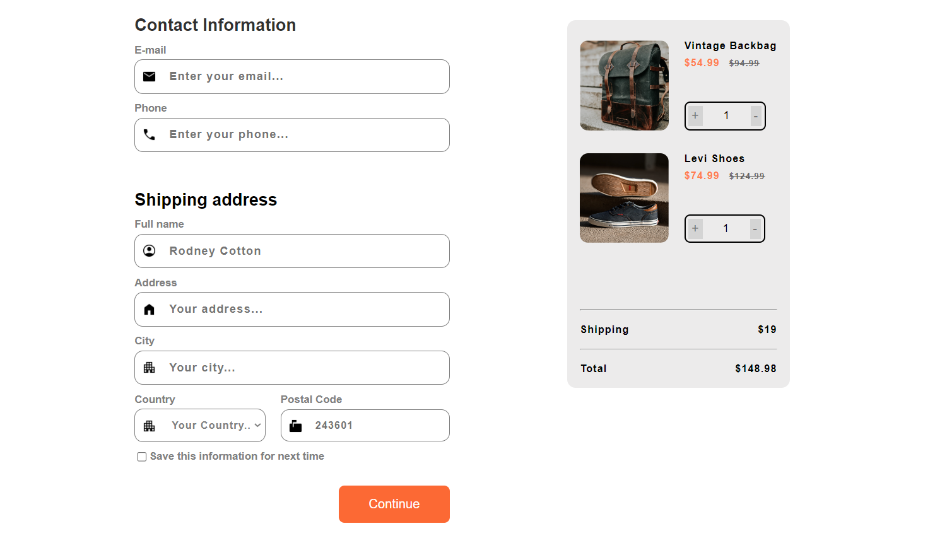Screen dimensions: 935x560
Task: Click the envelope icon in the email field
Action: click(149, 76)
